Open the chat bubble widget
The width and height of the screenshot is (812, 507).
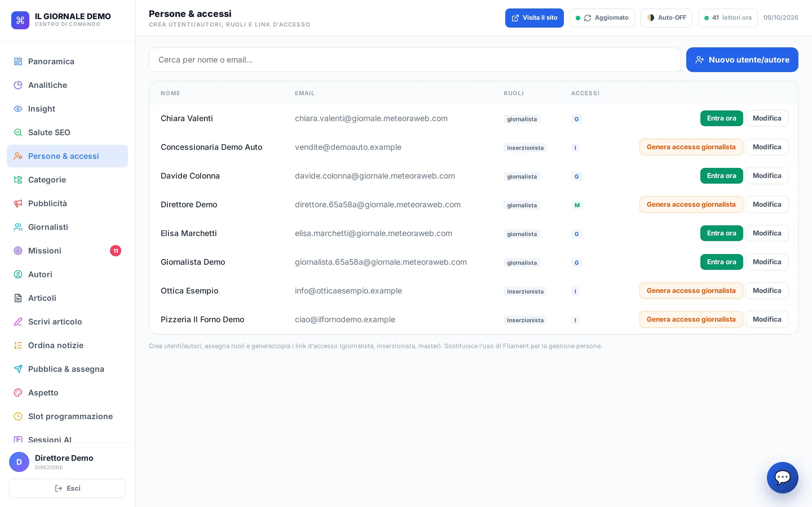point(782,477)
